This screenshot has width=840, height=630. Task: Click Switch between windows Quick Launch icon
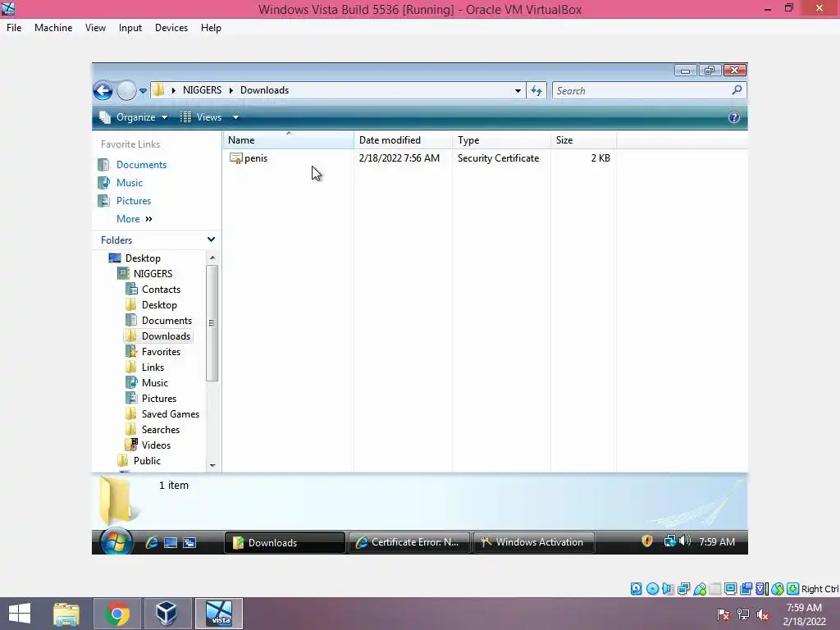pyautogui.click(x=189, y=543)
